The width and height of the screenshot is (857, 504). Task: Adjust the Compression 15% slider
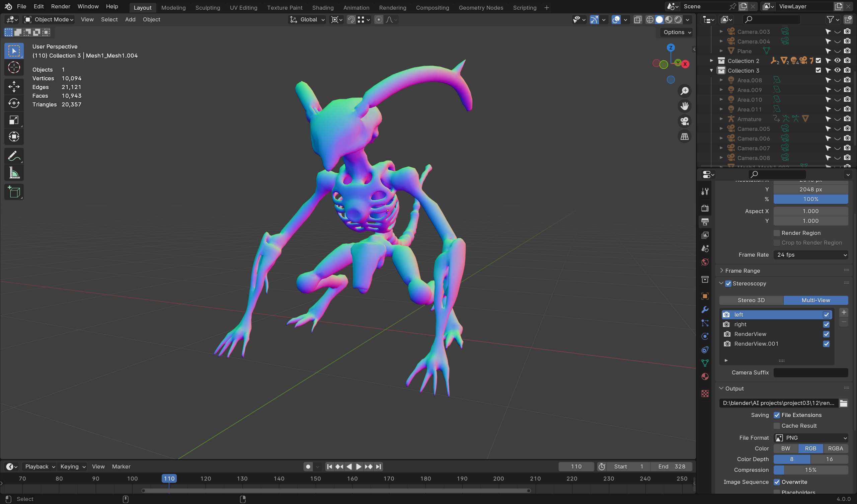pos(811,470)
